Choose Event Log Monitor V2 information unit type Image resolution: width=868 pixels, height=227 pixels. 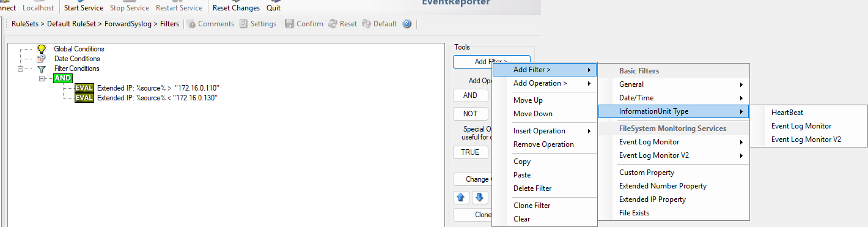[808, 140]
